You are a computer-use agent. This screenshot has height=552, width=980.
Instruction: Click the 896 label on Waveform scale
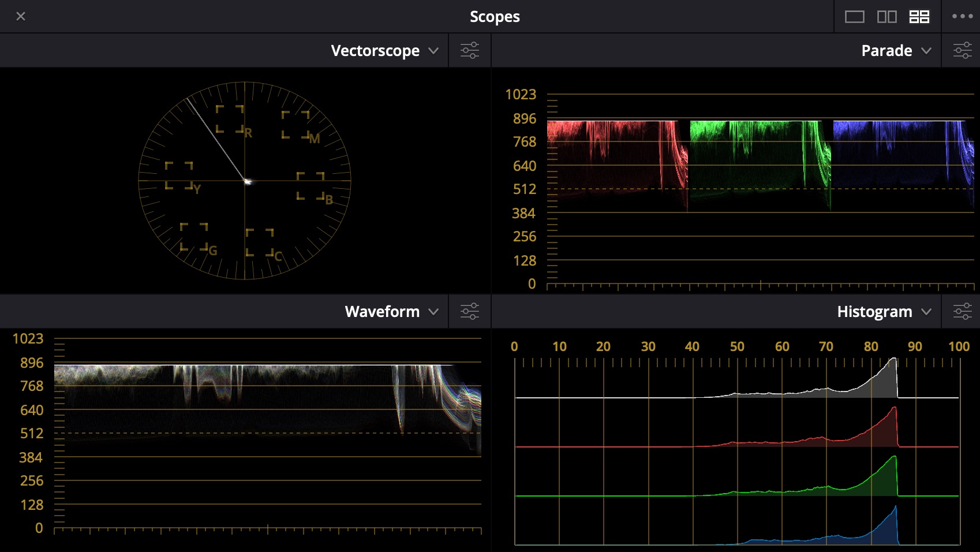click(32, 363)
